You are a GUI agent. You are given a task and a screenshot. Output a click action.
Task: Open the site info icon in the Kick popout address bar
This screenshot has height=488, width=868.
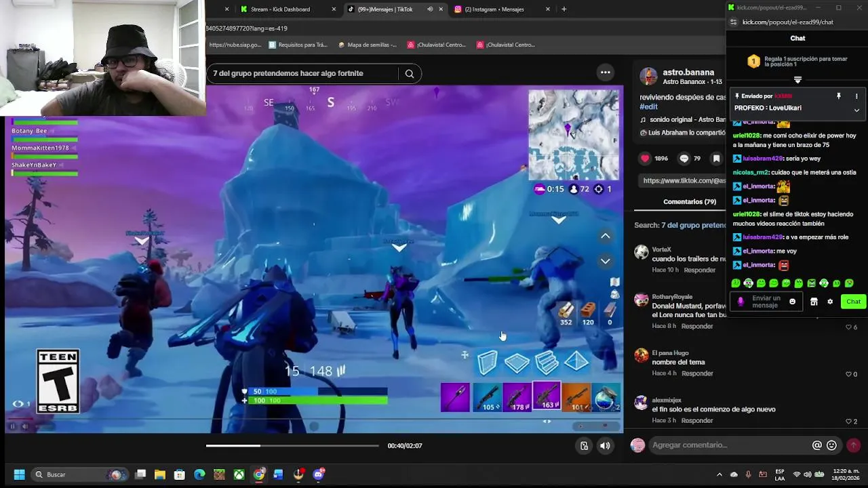coord(733,22)
